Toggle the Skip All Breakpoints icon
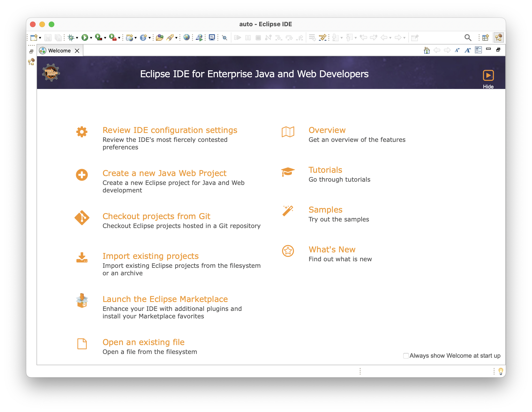 [225, 38]
